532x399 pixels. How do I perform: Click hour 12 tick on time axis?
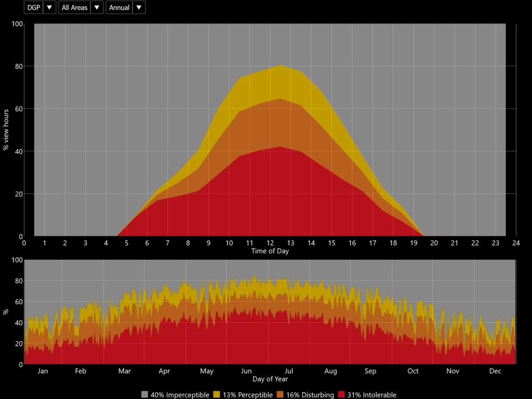click(x=270, y=243)
